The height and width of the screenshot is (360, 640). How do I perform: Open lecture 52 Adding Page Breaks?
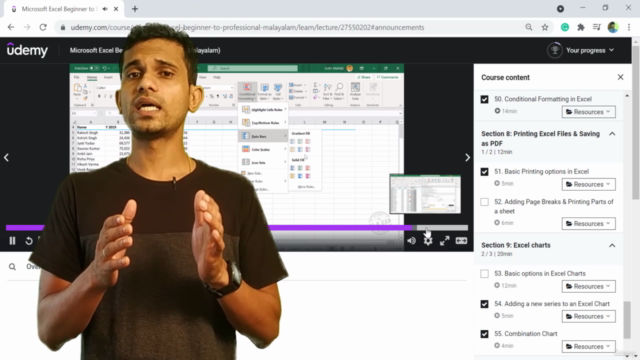click(554, 207)
